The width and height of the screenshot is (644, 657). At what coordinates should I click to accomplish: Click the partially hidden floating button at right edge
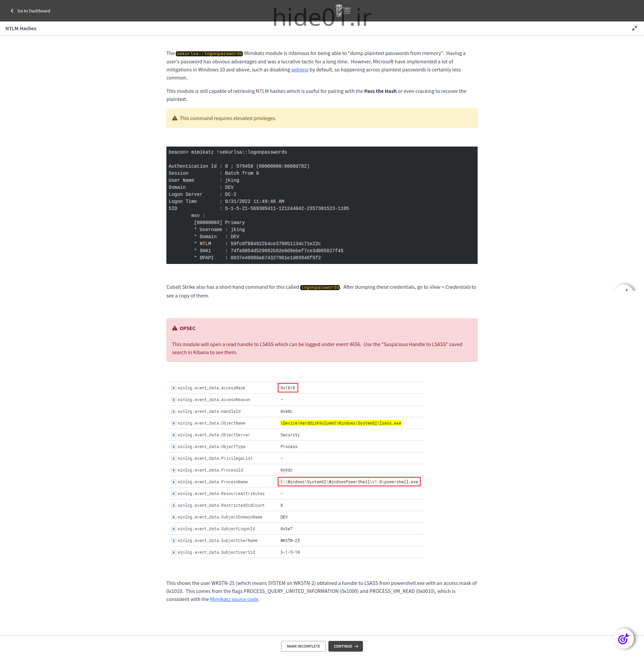coord(624,288)
